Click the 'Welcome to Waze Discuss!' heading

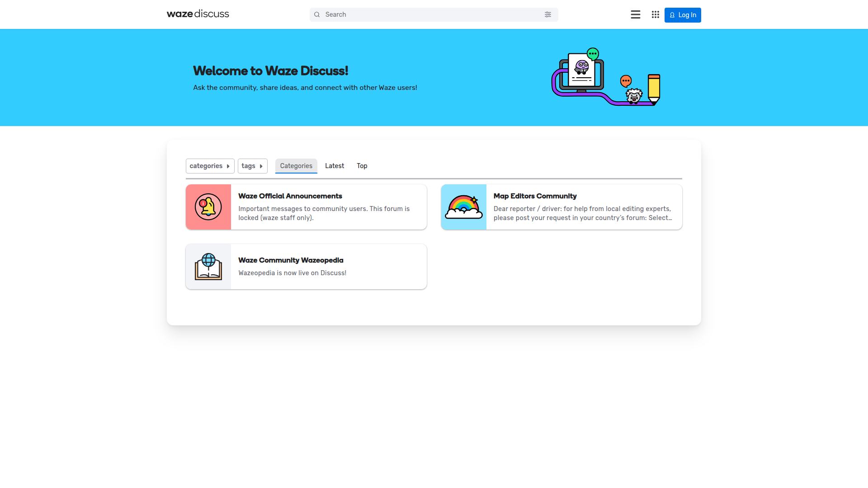(x=271, y=70)
